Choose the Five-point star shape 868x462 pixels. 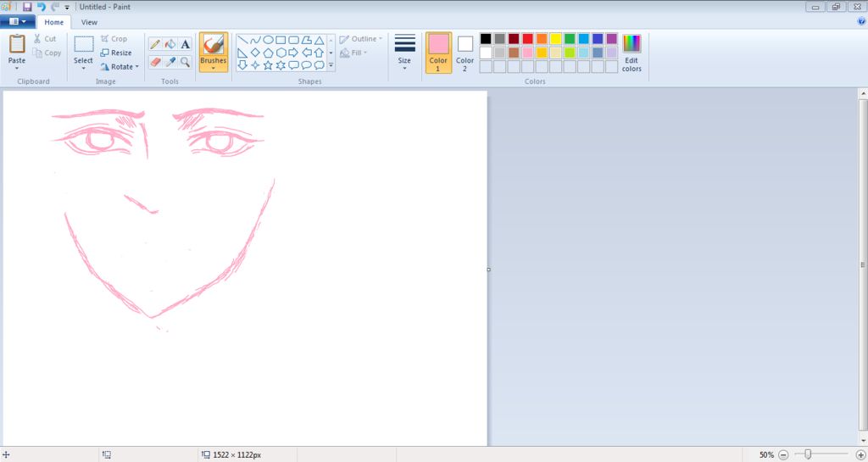pos(268,65)
